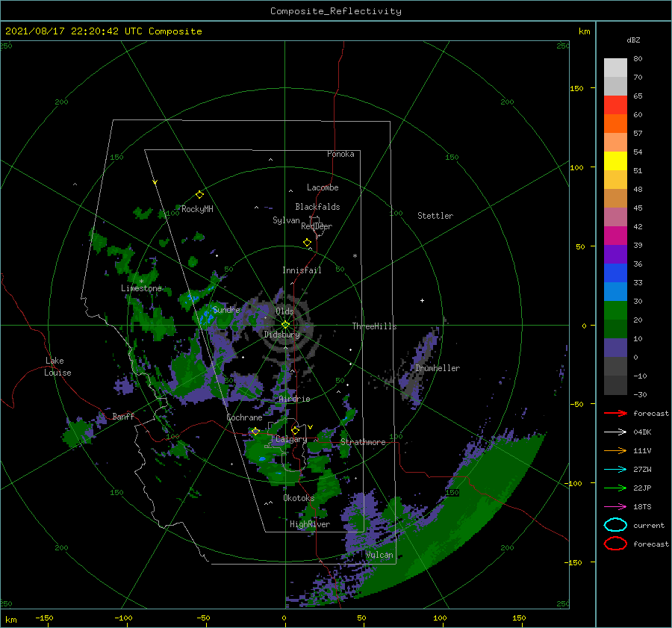Click the ThreeHills city label

[x=374, y=326]
